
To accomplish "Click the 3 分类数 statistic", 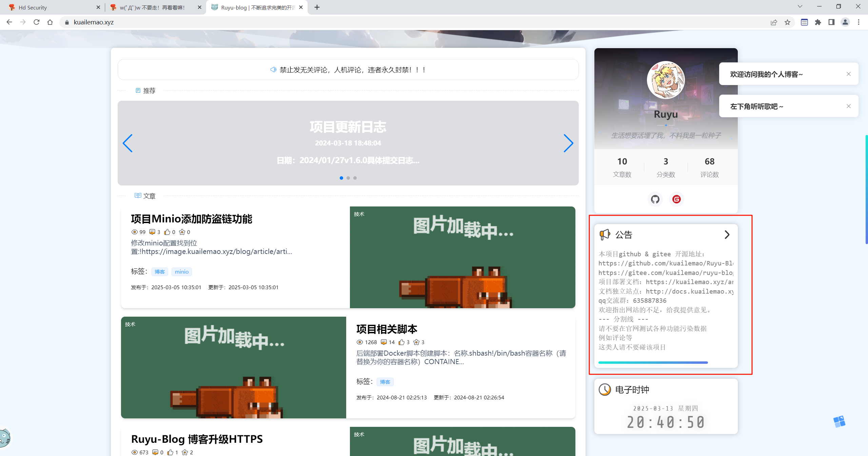I will pos(666,167).
